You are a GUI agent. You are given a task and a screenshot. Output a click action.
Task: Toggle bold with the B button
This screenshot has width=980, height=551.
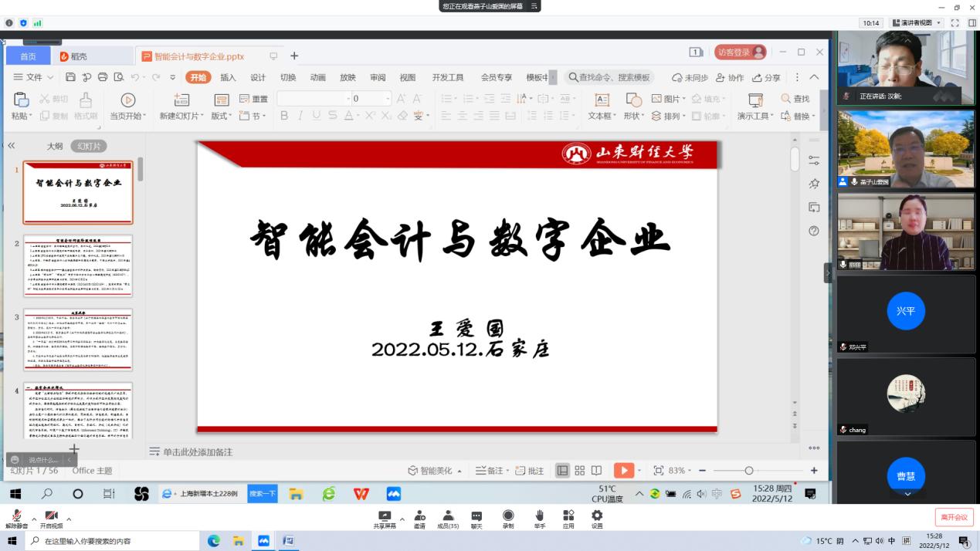point(284,114)
